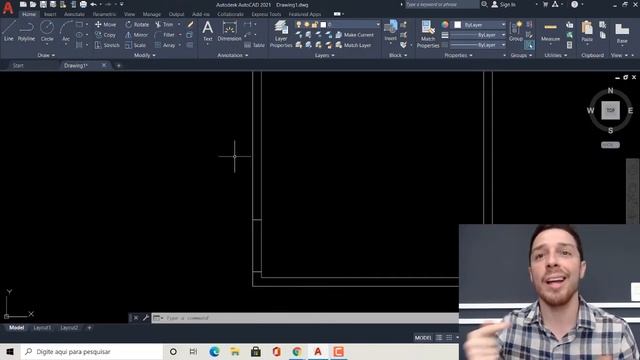Expand the Properties panel
Screen dimensions: 640x360
point(458,55)
